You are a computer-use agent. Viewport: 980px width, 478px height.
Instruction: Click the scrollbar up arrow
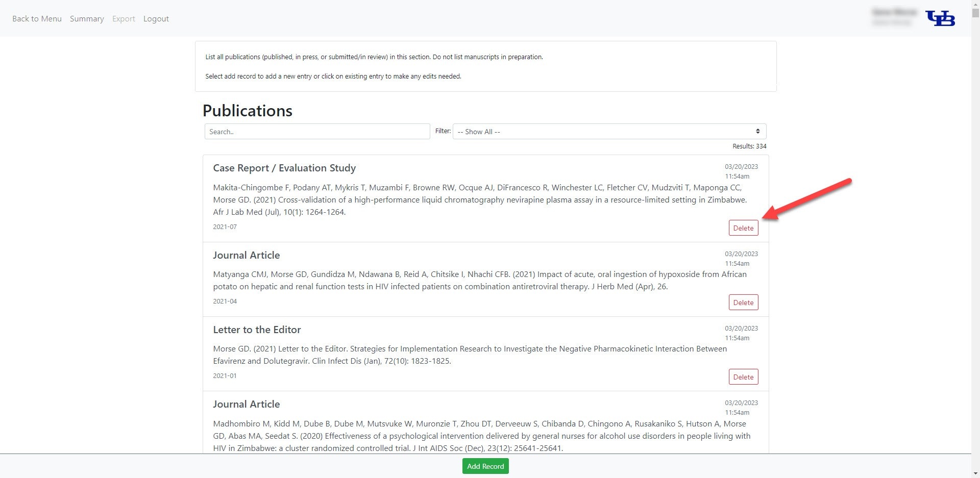[x=975, y=4]
